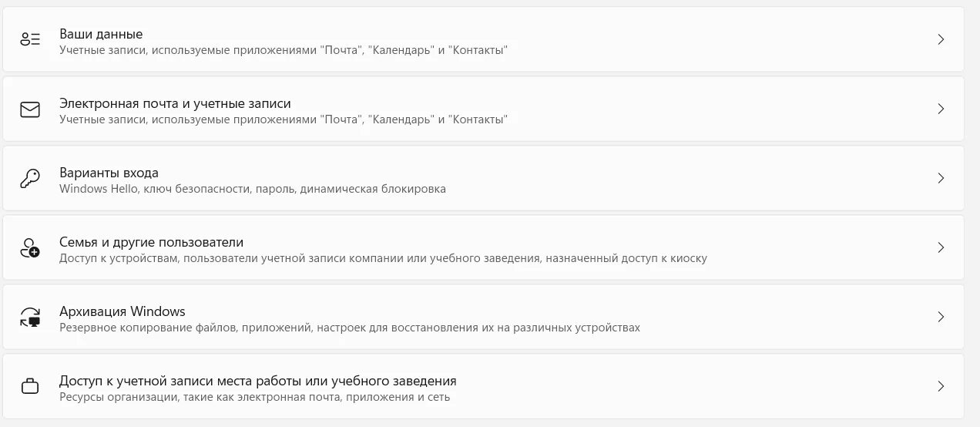Viewport: 980px width, 427px height.
Task: Select the Архивация Windows heading text
Action: click(123, 311)
